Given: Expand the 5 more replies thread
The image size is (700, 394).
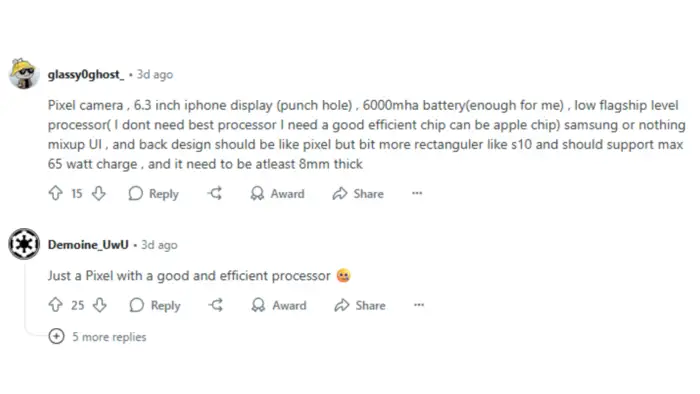Looking at the screenshot, I should (97, 336).
